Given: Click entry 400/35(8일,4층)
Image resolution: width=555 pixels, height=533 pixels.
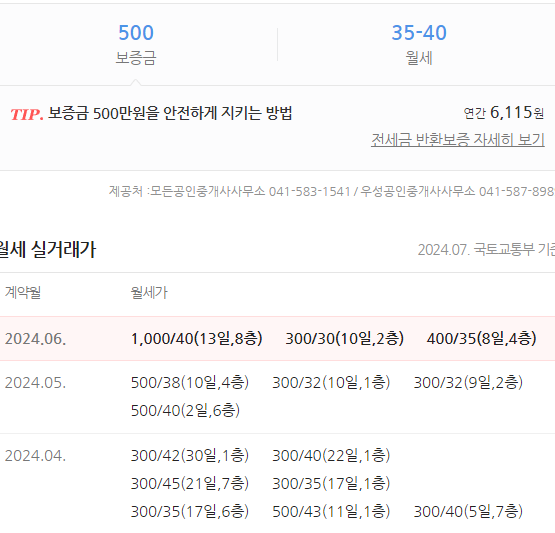Looking at the screenshot, I should pos(482,338).
